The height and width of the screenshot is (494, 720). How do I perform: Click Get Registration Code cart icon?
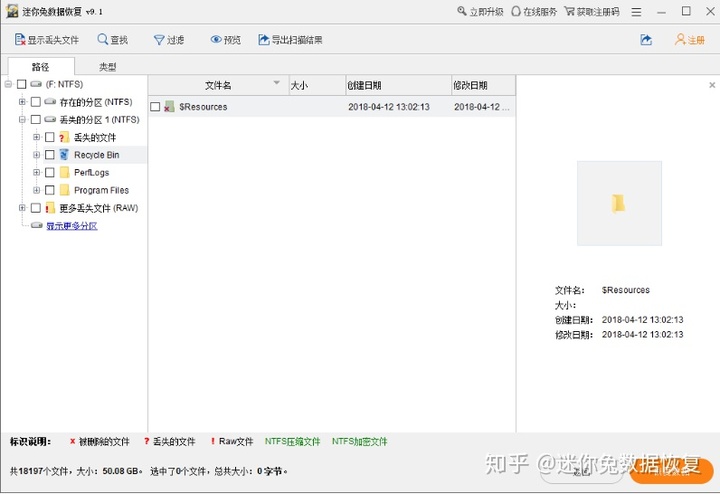569,11
